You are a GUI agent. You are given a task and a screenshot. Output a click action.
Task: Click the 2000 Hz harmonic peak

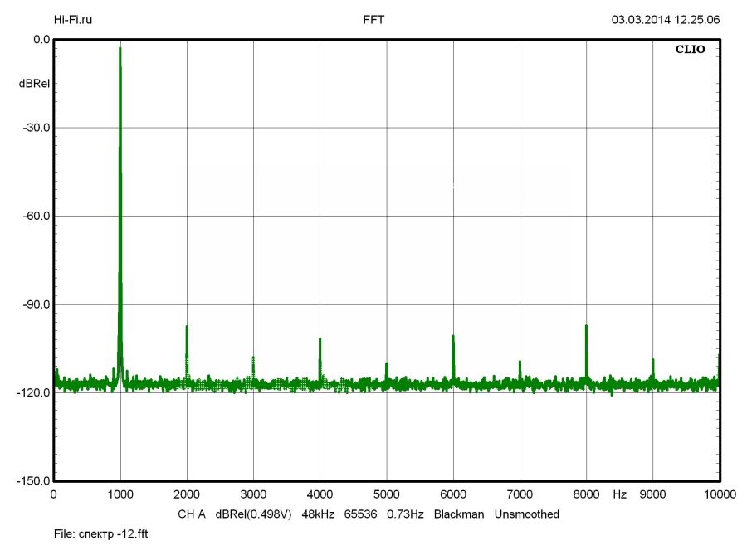click(x=187, y=329)
